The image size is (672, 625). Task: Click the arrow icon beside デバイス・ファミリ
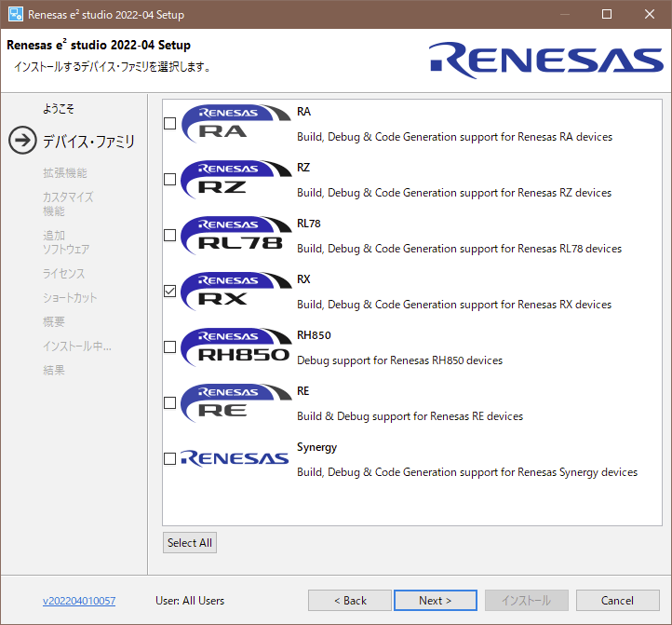(x=22, y=141)
